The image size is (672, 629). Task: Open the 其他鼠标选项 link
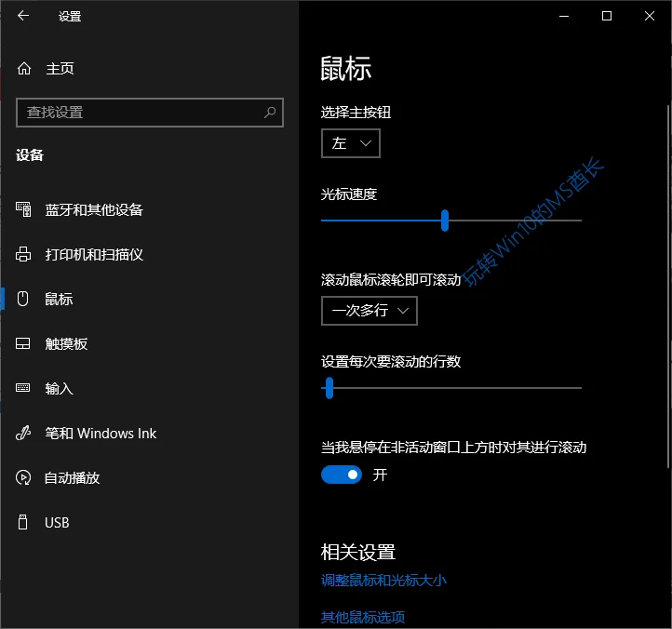click(x=363, y=618)
